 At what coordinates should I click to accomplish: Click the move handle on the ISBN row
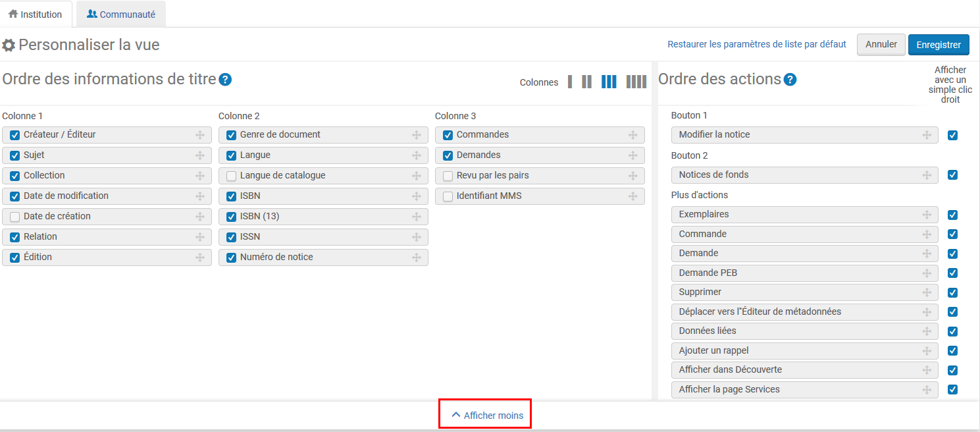417,196
